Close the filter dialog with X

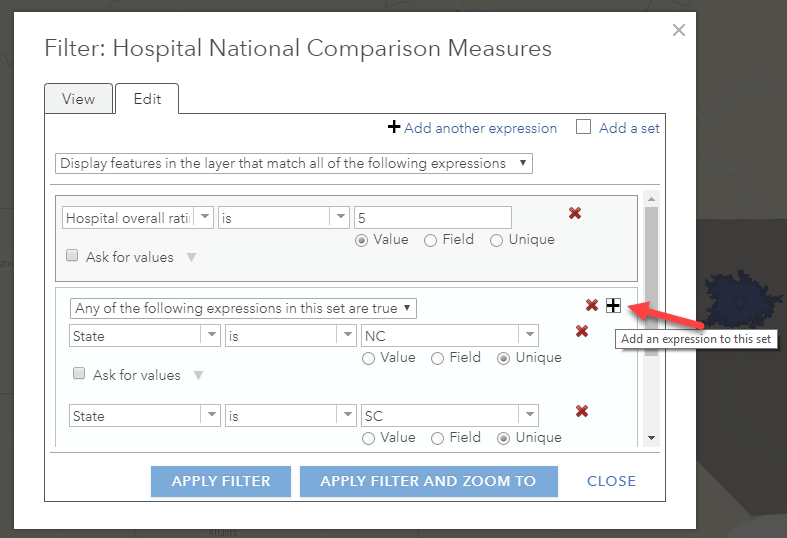[679, 30]
